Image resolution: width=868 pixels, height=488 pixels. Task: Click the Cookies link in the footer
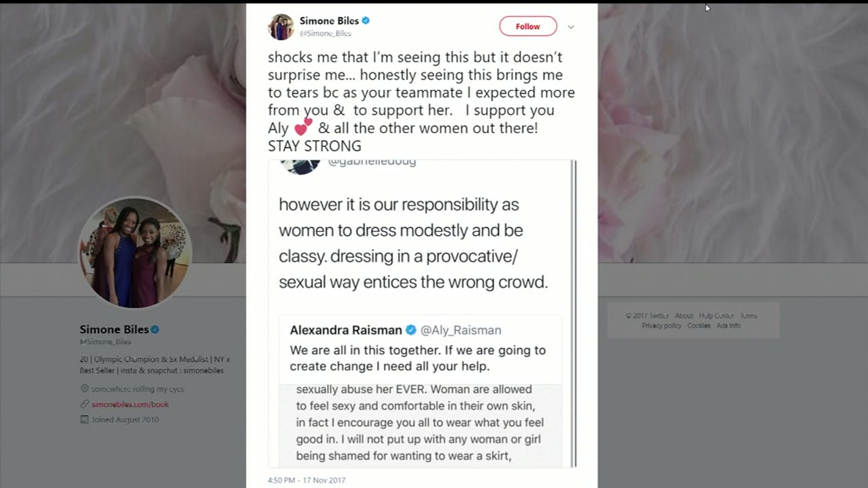pos(699,325)
